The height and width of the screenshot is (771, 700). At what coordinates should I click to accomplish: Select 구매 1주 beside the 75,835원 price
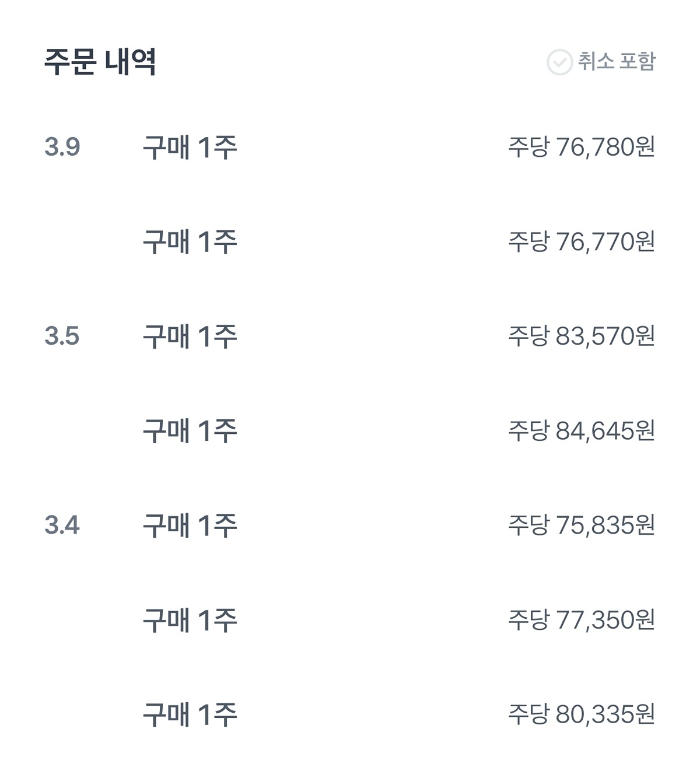click(x=190, y=525)
